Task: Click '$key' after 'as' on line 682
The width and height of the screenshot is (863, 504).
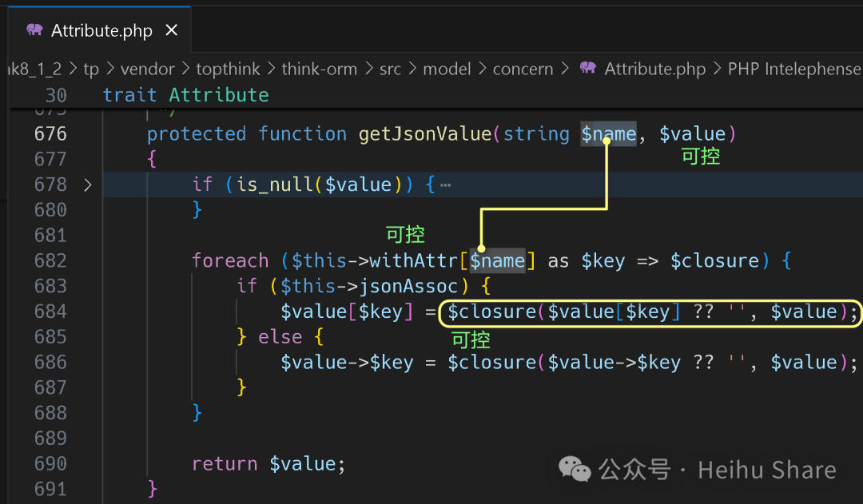Action: pyautogui.click(x=603, y=260)
